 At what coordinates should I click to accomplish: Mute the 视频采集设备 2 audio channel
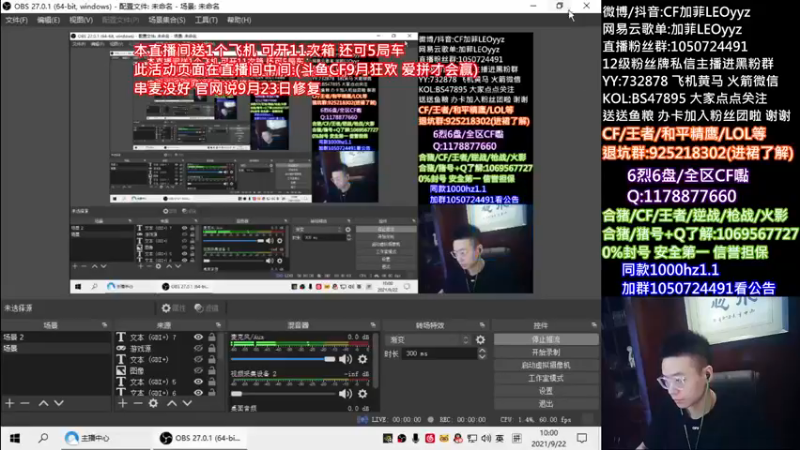pos(346,393)
